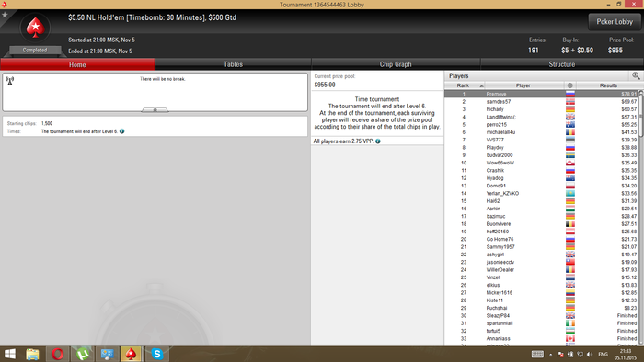The height and width of the screenshot is (362, 644).
Task: Select player VVS777
Action: point(541,140)
